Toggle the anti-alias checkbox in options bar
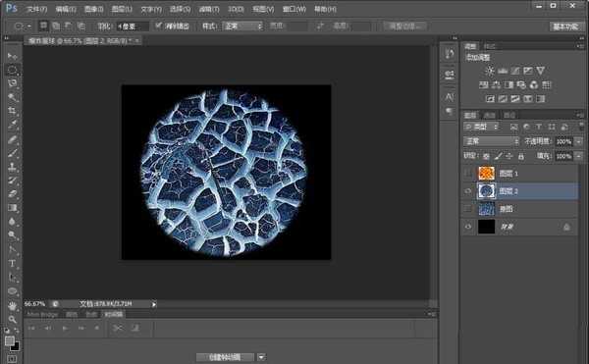The width and height of the screenshot is (589, 364). pos(158,26)
